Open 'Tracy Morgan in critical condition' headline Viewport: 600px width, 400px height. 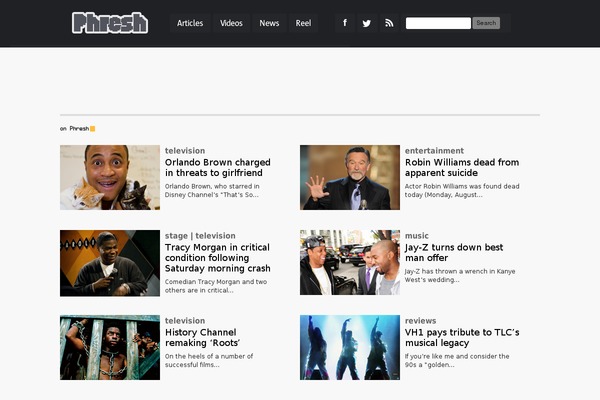(x=218, y=258)
